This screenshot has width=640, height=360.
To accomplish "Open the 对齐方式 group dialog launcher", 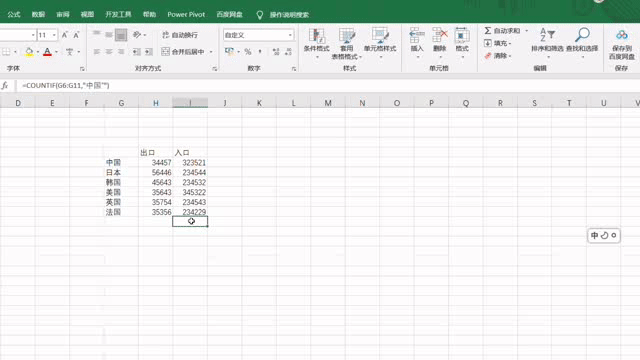I will click(x=215, y=69).
